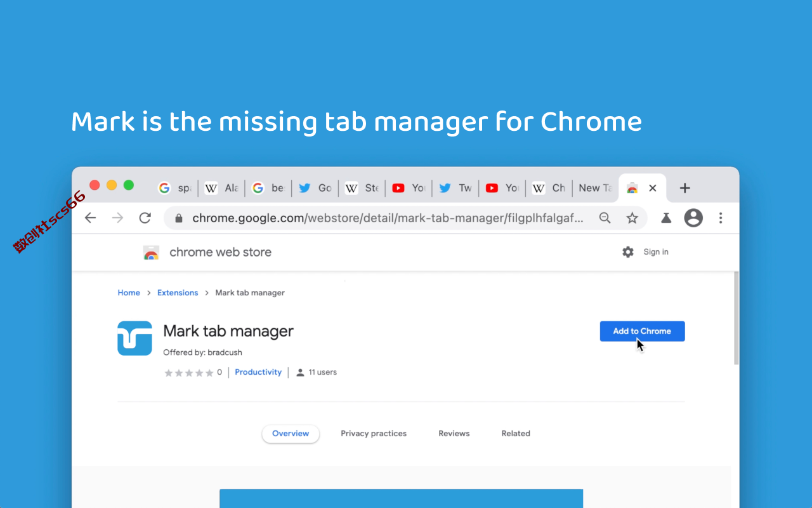812x508 pixels.
Task: Bookmark page with the star icon
Action: pyautogui.click(x=632, y=218)
